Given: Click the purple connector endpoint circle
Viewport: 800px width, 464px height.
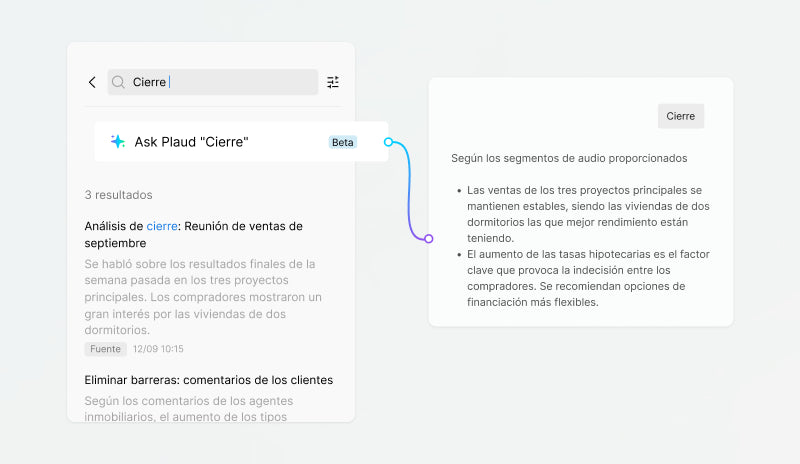Looking at the screenshot, I should tap(428, 238).
